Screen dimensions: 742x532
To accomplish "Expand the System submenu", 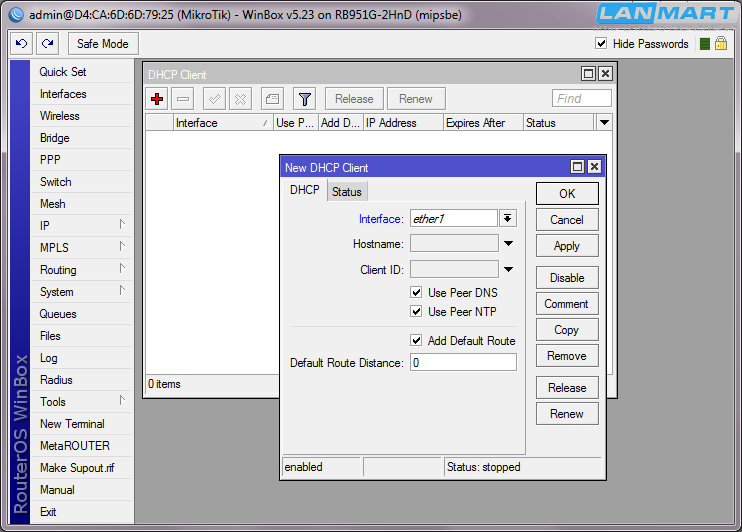I will [122, 290].
